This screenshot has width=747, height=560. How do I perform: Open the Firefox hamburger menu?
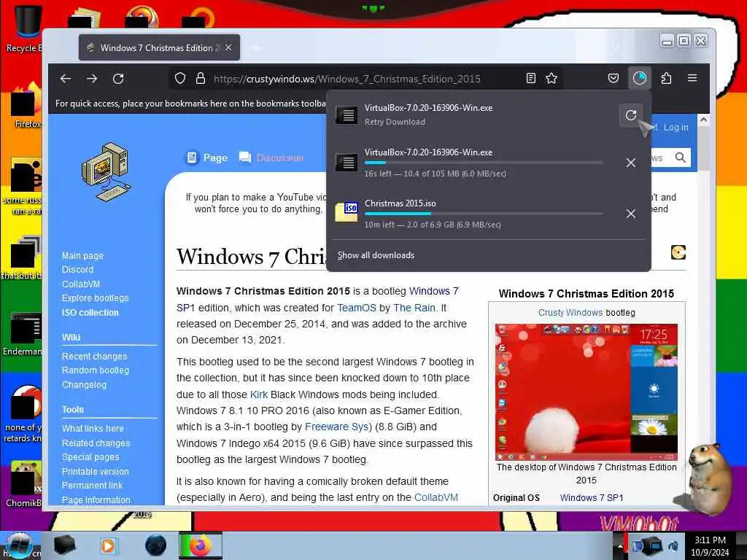(692, 77)
